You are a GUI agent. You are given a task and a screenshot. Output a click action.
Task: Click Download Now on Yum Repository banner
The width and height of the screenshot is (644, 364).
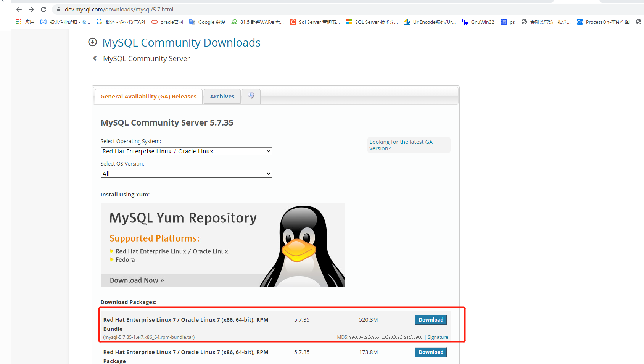pyautogui.click(x=137, y=280)
